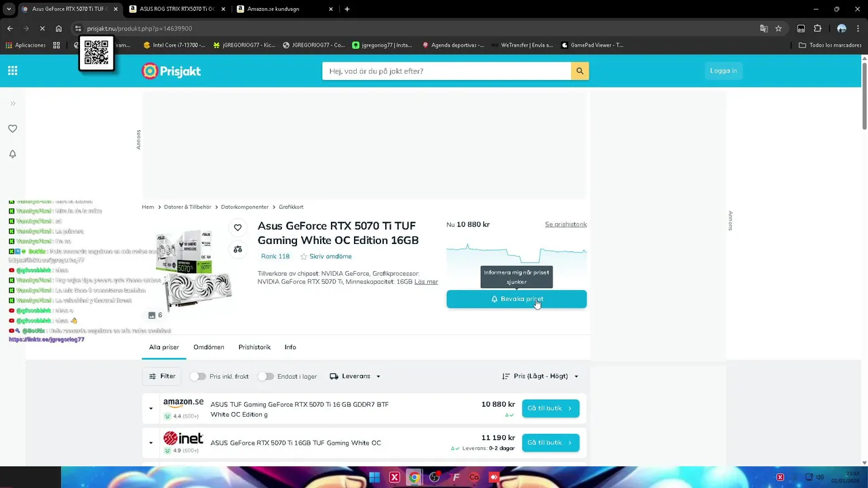Click the Prisjakt search input field
Viewport: 868px width, 488px height.
coord(446,71)
